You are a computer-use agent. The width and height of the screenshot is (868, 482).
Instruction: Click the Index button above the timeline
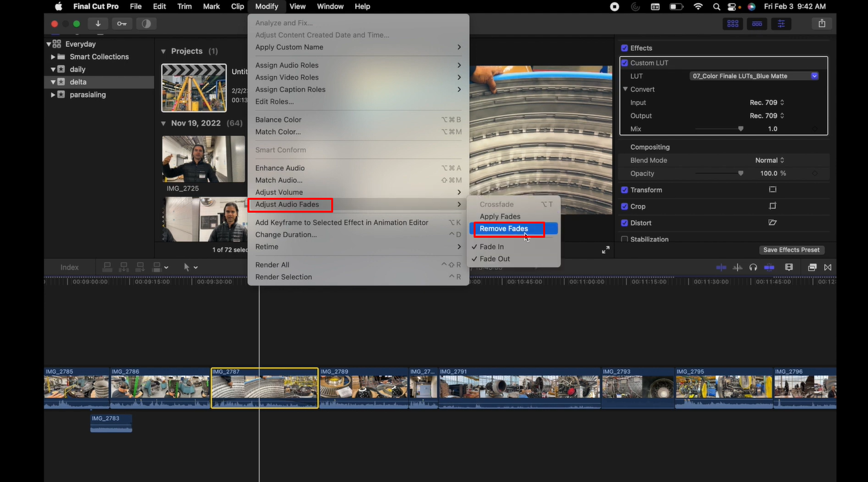[70, 267]
